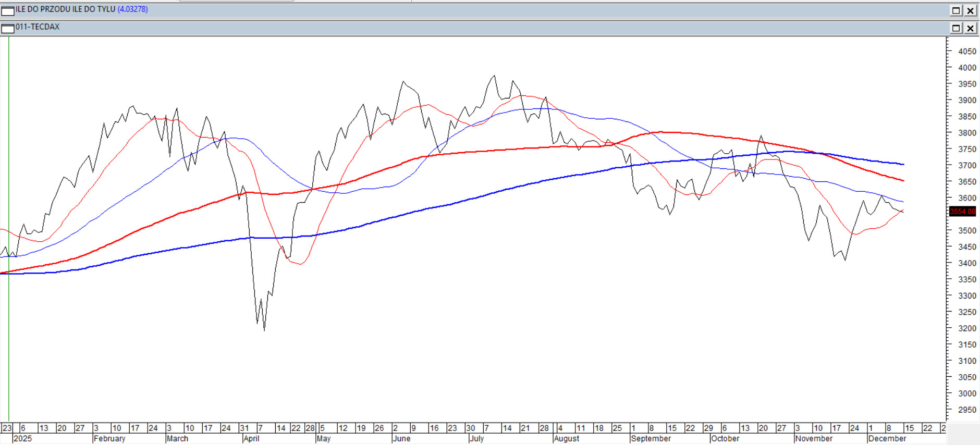Select the February month marker

[109, 439]
